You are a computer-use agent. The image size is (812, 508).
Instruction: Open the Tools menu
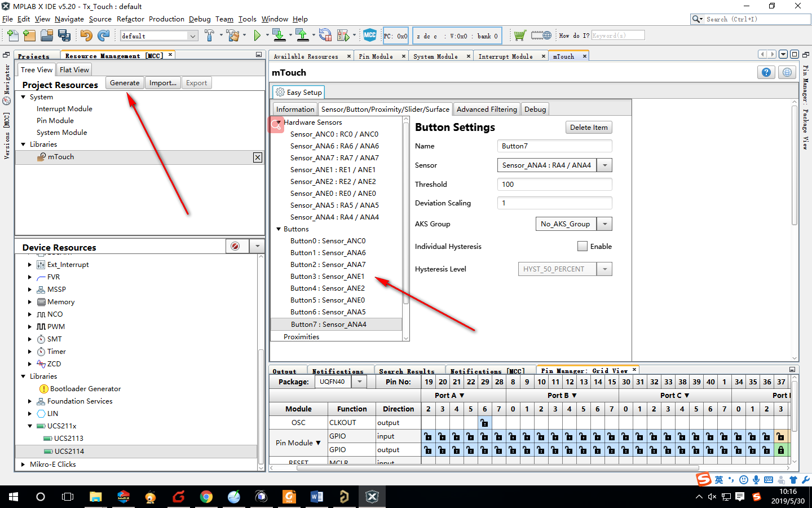(x=247, y=19)
